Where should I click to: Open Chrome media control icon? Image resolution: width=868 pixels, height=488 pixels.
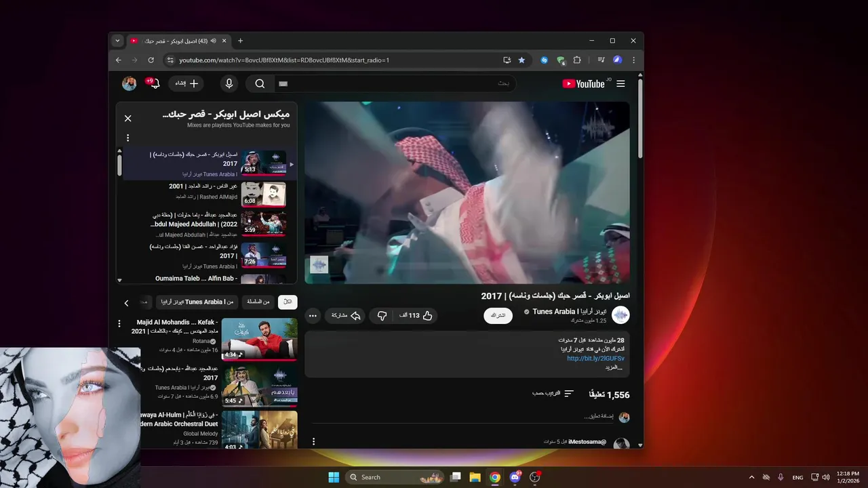[601, 60]
